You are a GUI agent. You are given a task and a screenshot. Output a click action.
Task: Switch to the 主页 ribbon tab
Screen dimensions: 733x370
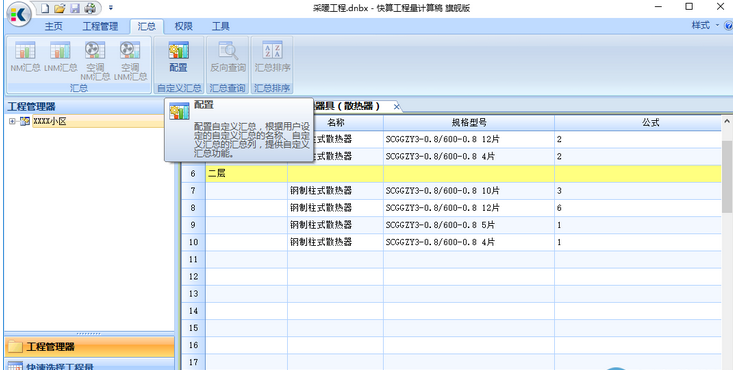coord(54,26)
